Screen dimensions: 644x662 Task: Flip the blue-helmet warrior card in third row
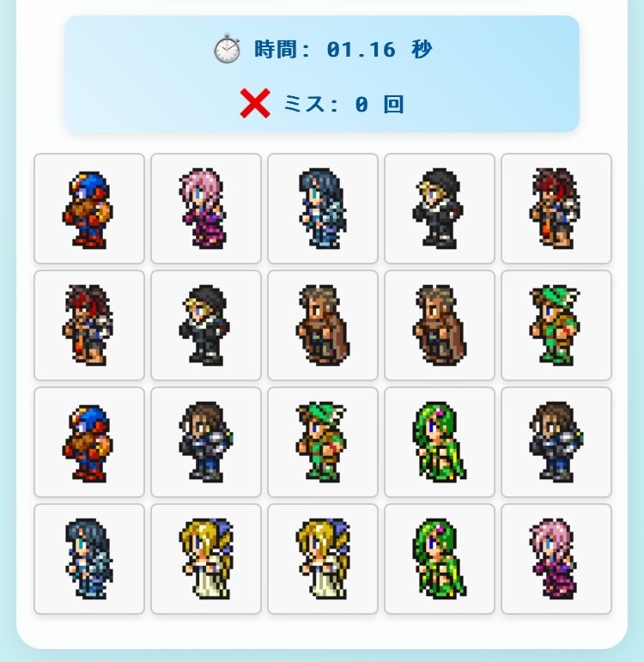[x=89, y=442]
